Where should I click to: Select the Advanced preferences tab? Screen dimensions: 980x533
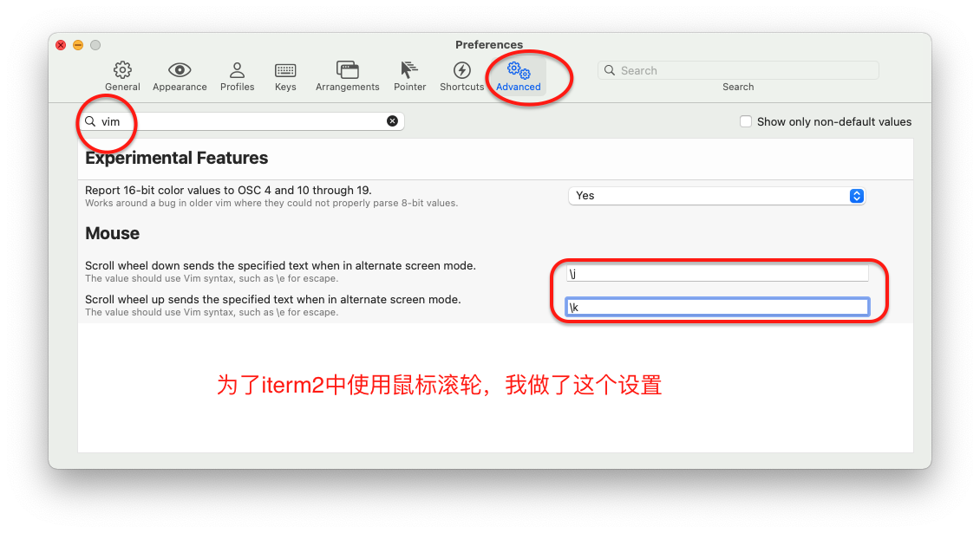pos(518,77)
